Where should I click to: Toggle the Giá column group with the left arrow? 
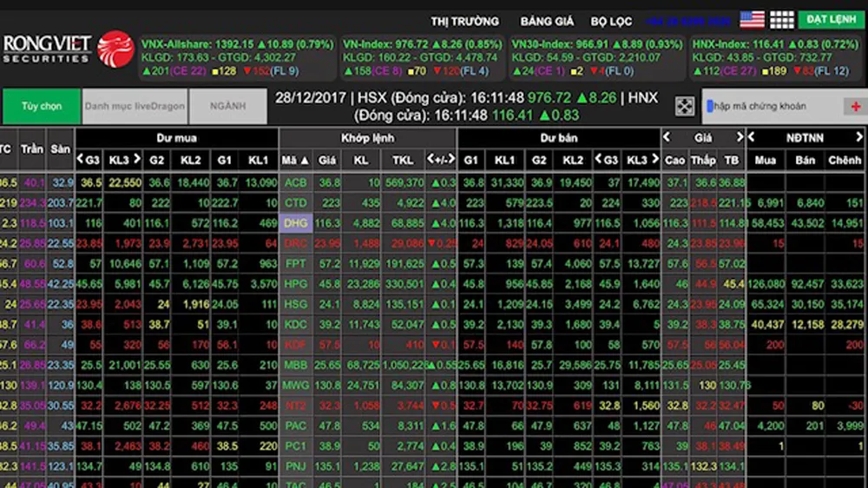[x=667, y=137]
